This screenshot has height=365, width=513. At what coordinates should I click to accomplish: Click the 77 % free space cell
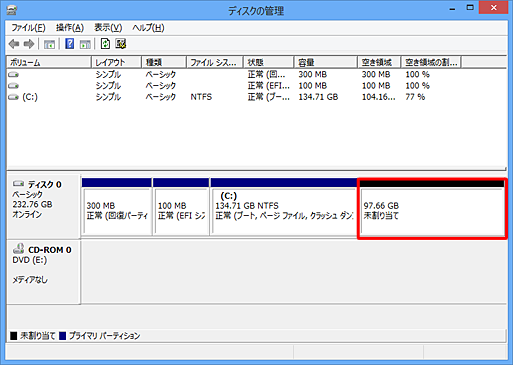coord(415,97)
